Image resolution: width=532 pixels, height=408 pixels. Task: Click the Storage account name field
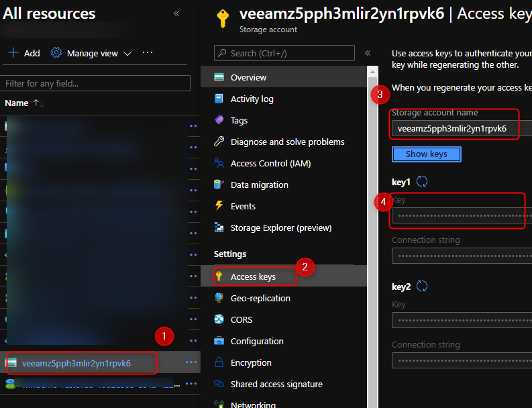(456, 128)
